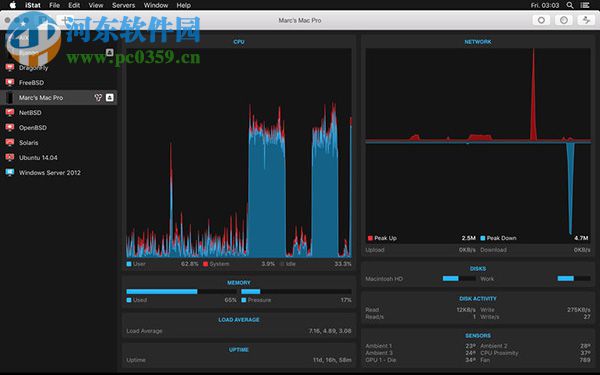Screen dimensions: 600x375
Task: Click the Fan sensor value 789
Action: pyautogui.click(x=585, y=360)
